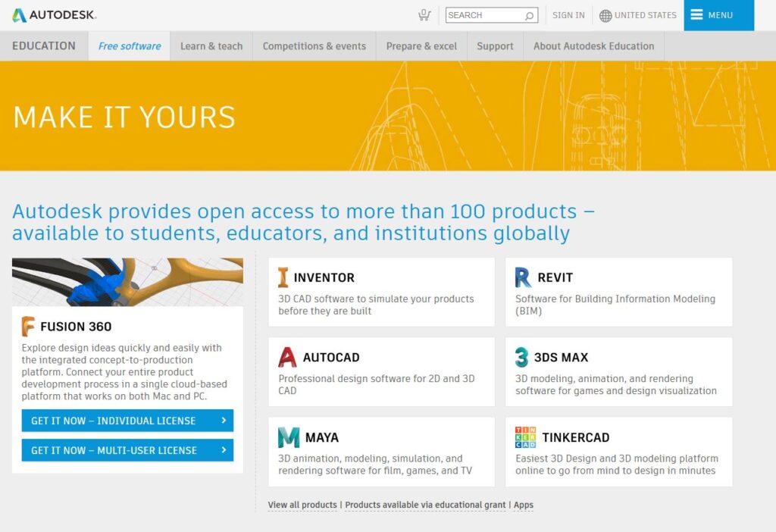Open Competitions & events tab
This screenshot has width=776, height=532.
314,46
